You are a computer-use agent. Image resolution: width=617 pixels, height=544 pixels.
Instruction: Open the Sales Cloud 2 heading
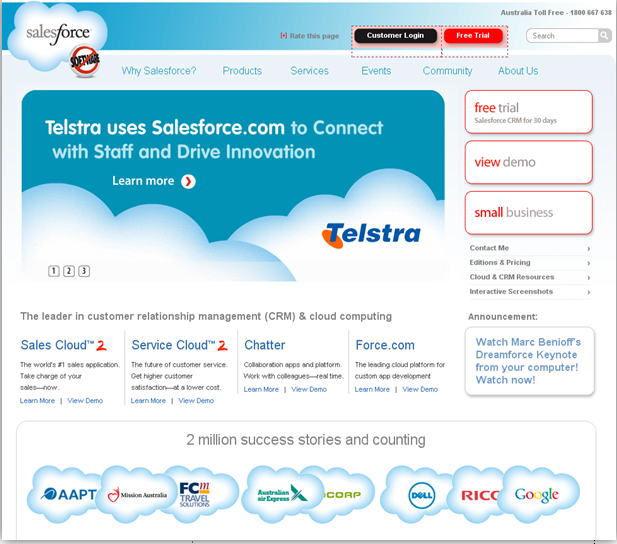63,345
